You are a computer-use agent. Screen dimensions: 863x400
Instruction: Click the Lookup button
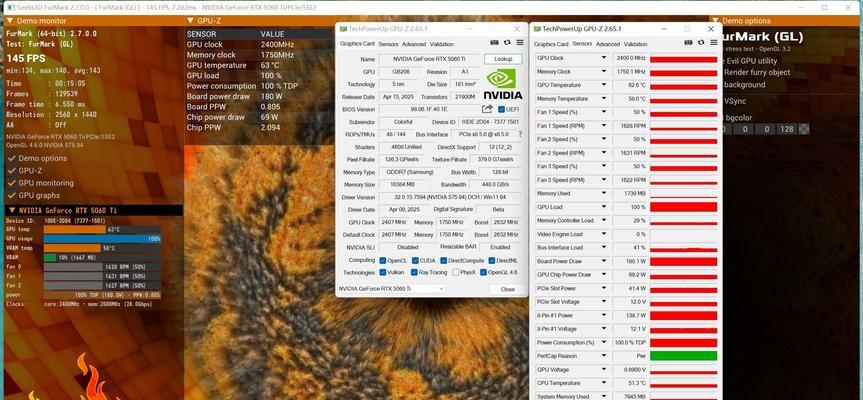point(503,59)
